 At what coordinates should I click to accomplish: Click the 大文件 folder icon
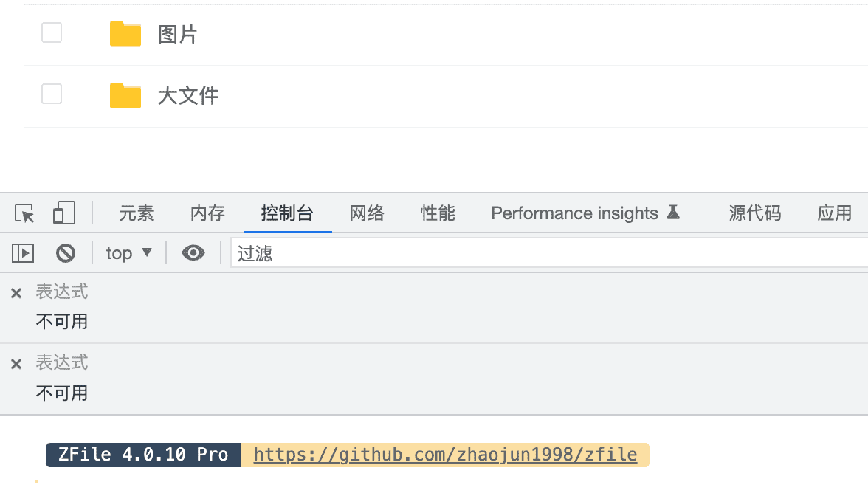point(125,96)
